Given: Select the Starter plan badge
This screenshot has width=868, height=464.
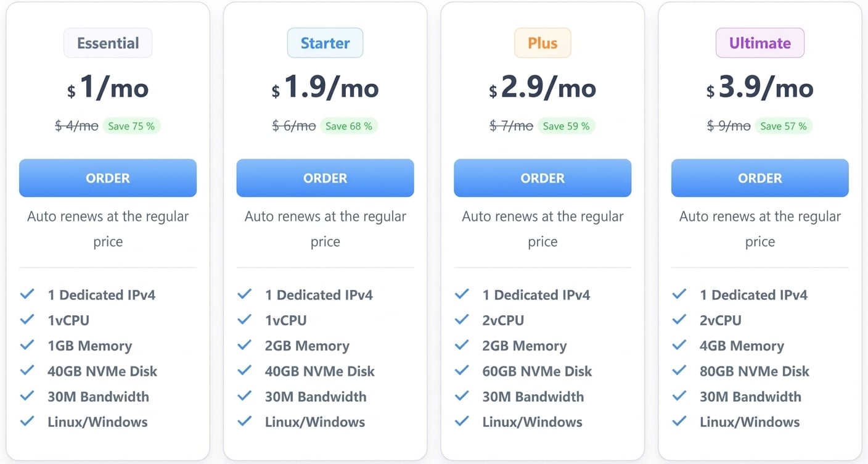Looking at the screenshot, I should [325, 43].
